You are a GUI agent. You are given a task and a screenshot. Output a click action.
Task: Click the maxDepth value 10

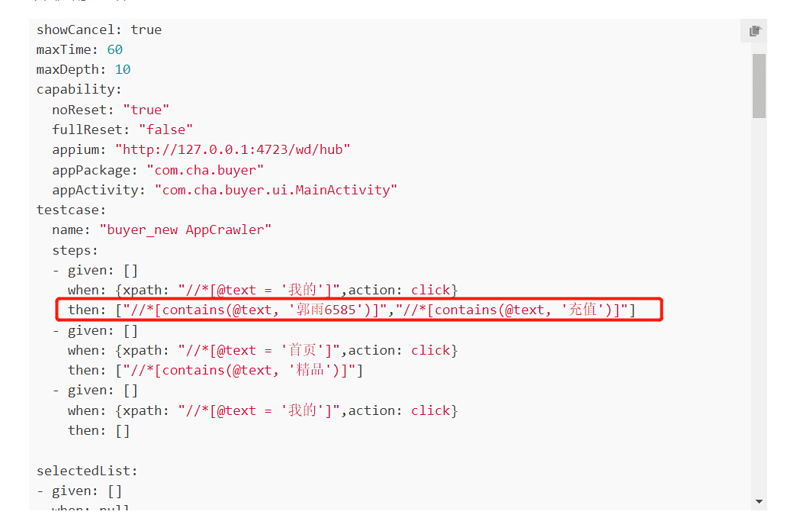pyautogui.click(x=122, y=69)
